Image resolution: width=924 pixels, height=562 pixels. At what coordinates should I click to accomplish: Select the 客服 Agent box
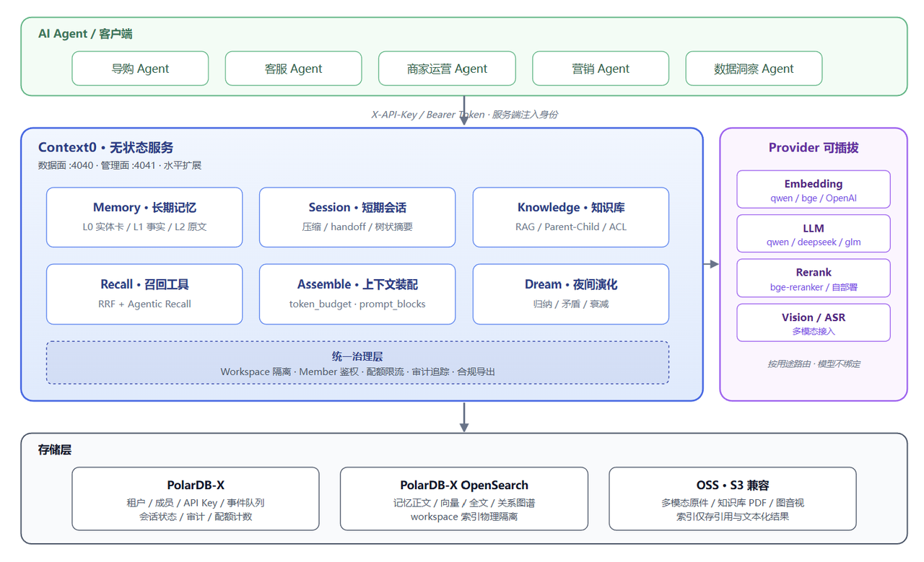(x=293, y=69)
